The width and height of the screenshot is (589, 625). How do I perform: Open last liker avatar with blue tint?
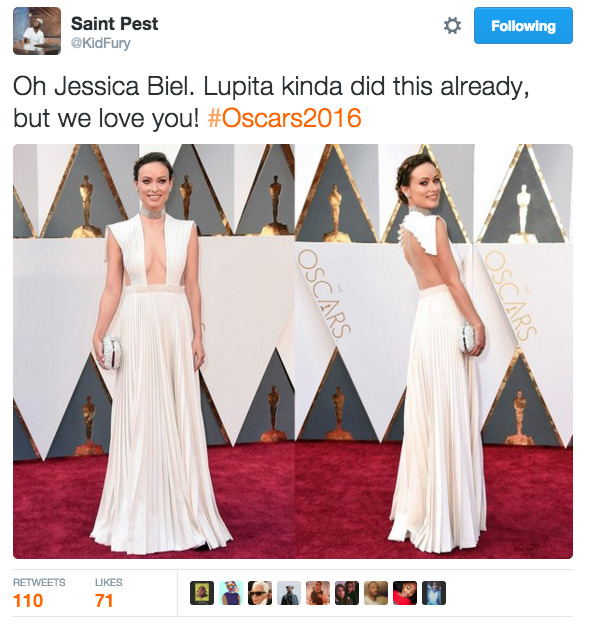click(x=434, y=593)
